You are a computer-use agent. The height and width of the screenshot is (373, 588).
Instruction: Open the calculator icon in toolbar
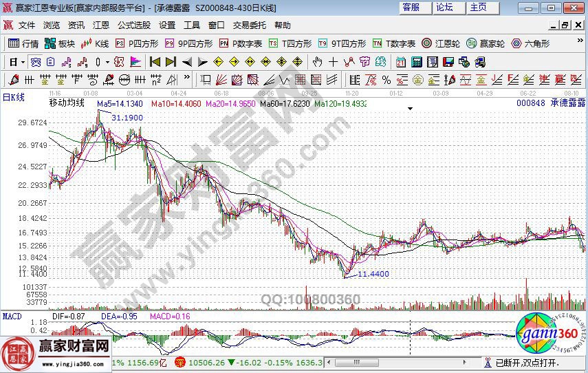[417, 61]
